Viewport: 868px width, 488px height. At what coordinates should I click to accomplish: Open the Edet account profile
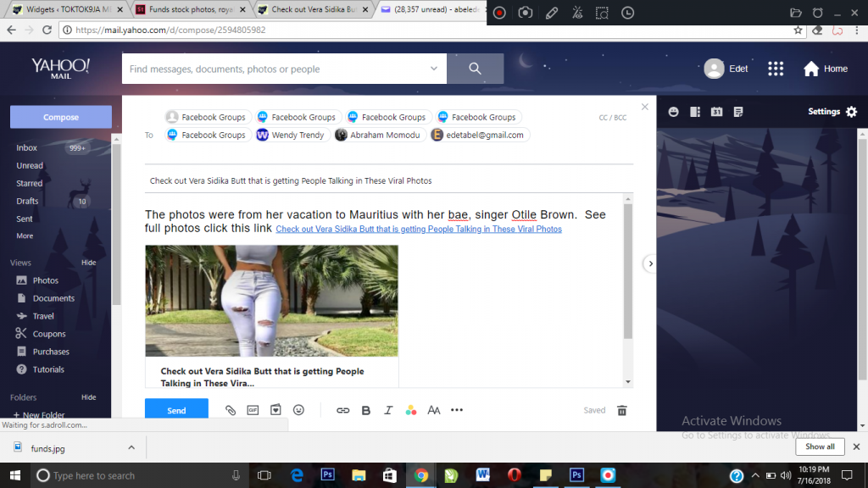(726, 69)
